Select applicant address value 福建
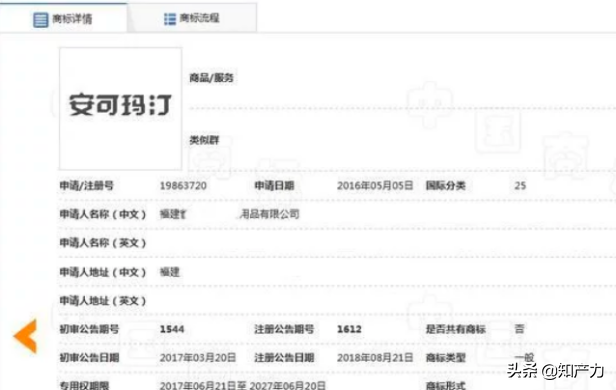Image resolution: width=616 pixels, height=390 pixels. pyautogui.click(x=170, y=272)
